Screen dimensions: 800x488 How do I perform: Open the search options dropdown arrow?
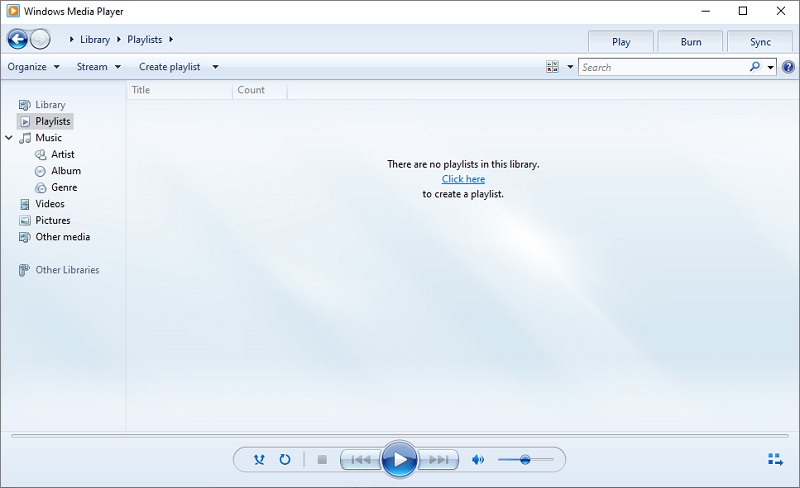point(770,67)
